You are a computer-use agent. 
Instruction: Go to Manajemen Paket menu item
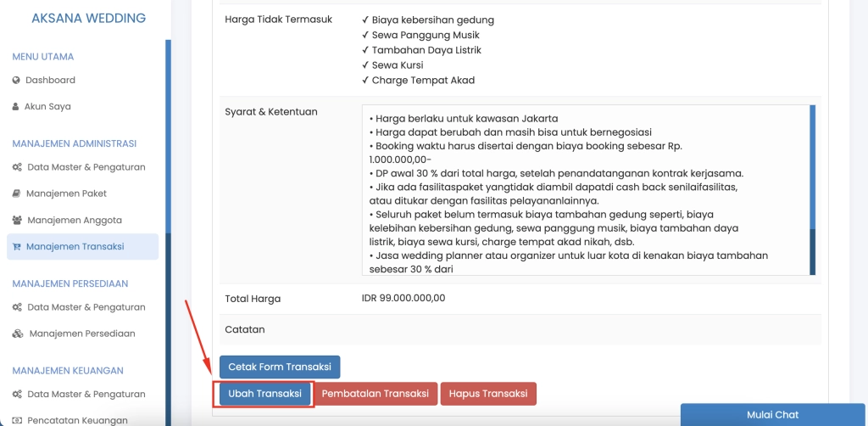66,193
